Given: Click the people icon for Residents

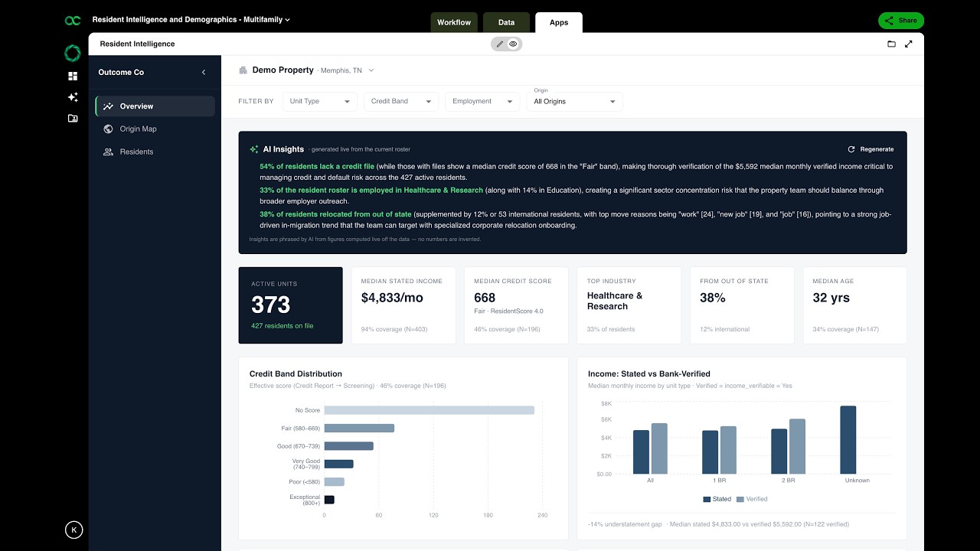Looking at the screenshot, I should pyautogui.click(x=109, y=152).
